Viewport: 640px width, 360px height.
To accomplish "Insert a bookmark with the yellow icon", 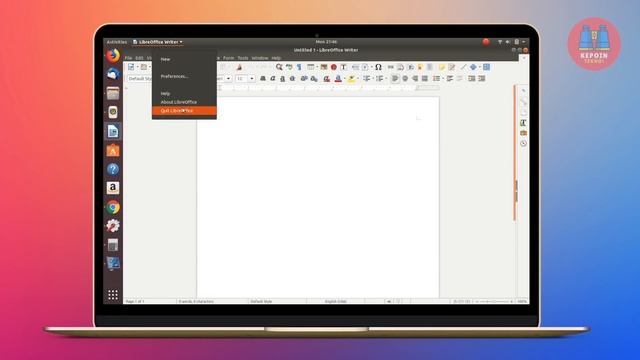I will [x=420, y=67].
